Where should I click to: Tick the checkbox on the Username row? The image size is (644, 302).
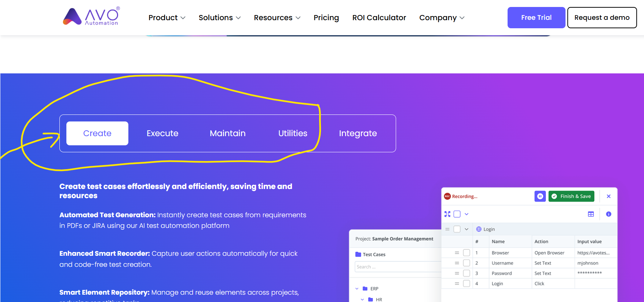point(466,263)
